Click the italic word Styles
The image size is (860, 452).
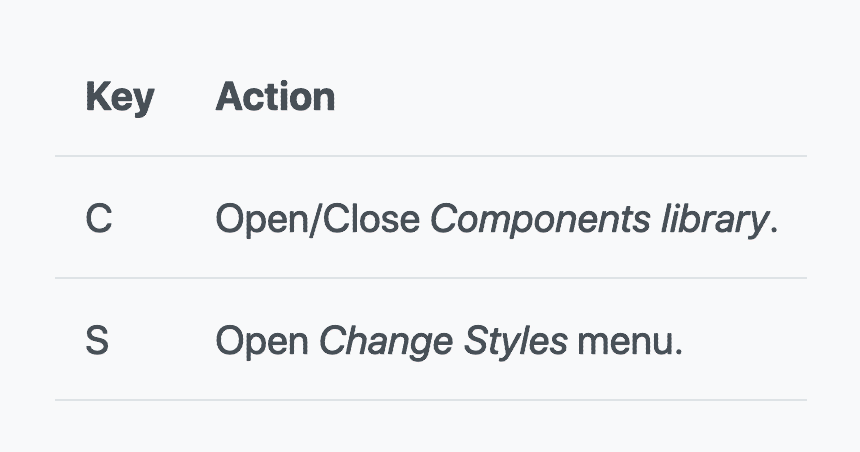[x=516, y=342]
